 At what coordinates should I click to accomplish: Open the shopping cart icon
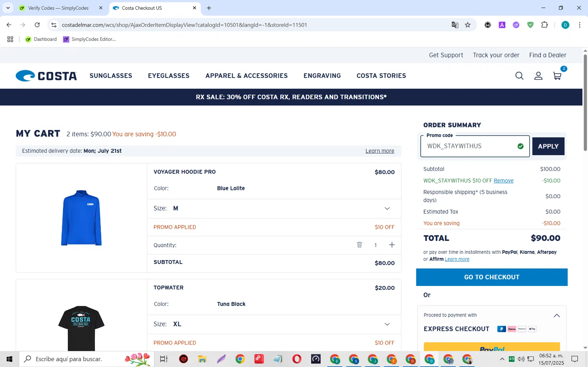pos(557,76)
